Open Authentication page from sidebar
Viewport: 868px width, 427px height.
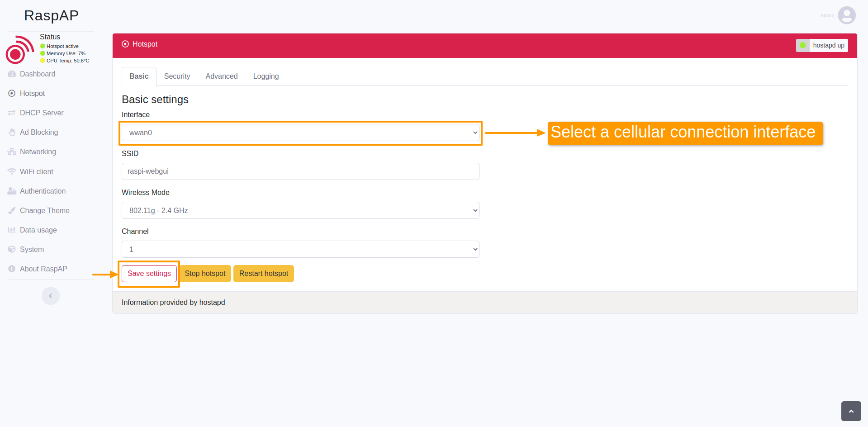tap(43, 191)
